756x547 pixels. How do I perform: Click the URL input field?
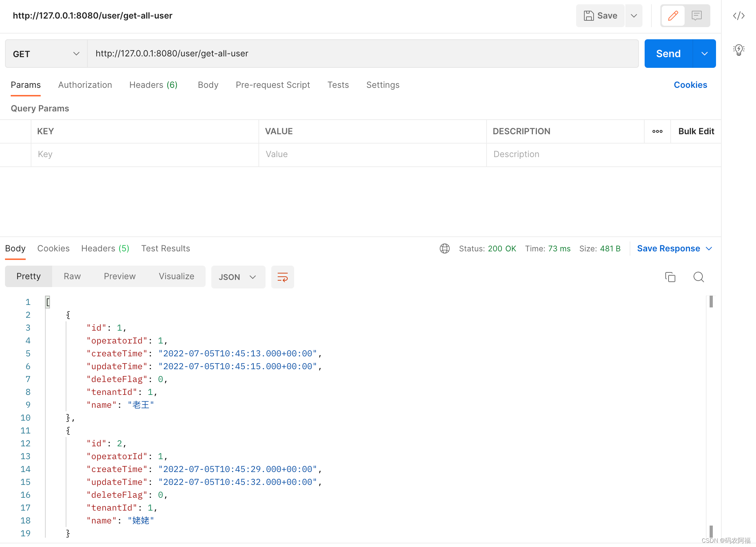point(362,54)
